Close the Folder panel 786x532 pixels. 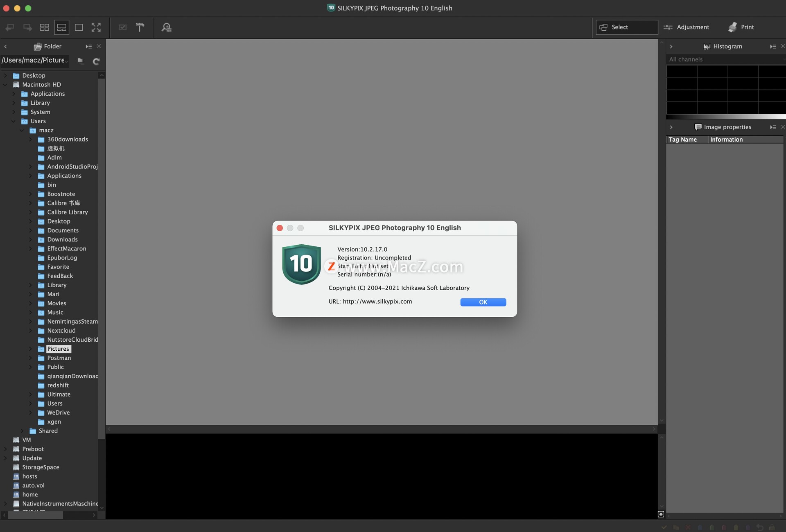point(99,46)
